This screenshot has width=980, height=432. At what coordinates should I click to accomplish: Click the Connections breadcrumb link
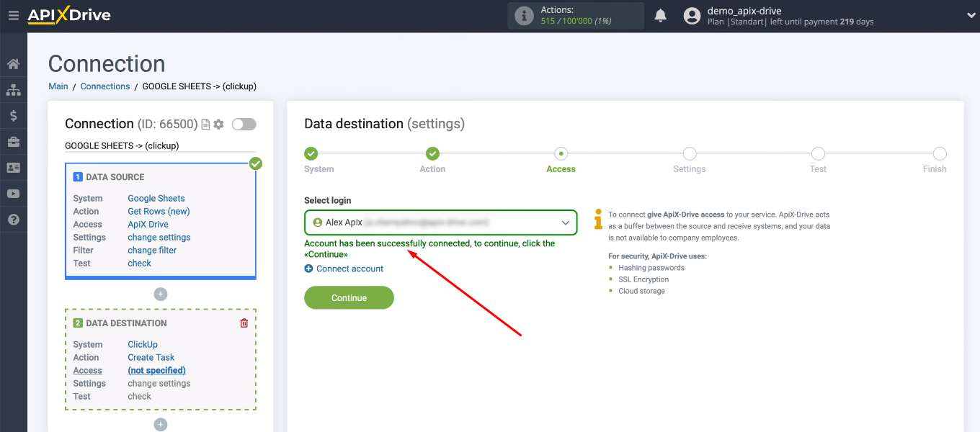coord(105,86)
